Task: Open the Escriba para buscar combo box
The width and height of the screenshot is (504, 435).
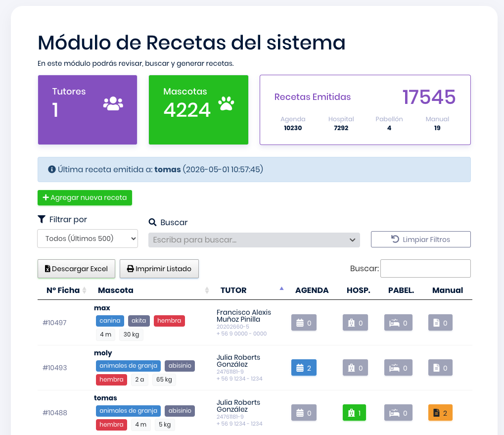Action: pos(254,240)
